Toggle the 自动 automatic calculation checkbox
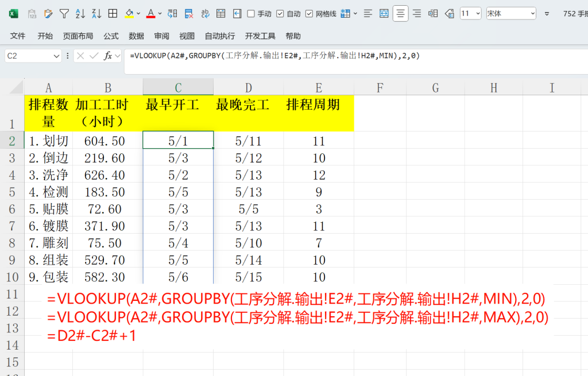Image resolution: width=588 pixels, height=376 pixels. 280,14
